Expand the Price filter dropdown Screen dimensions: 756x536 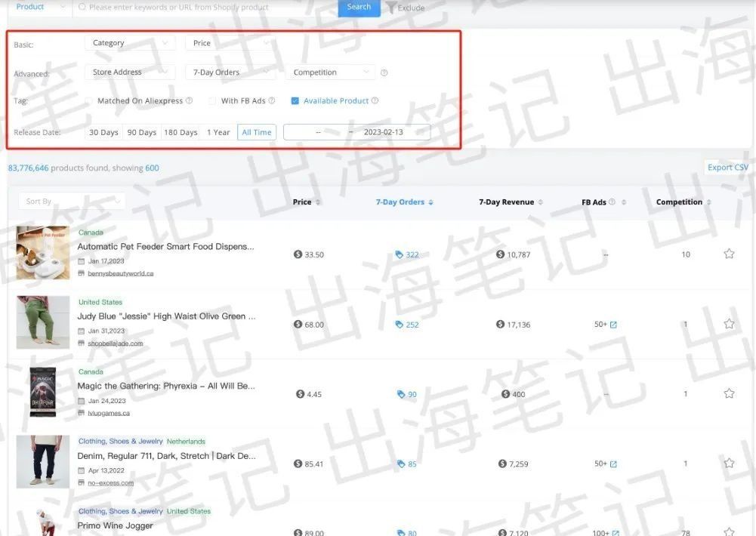point(230,43)
